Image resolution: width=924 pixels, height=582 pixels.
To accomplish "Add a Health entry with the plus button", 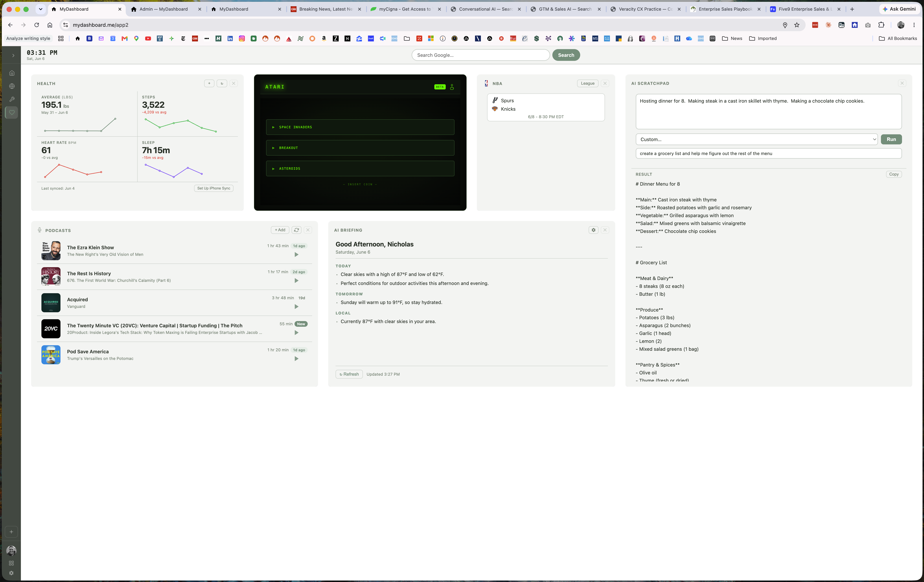I will tap(209, 83).
